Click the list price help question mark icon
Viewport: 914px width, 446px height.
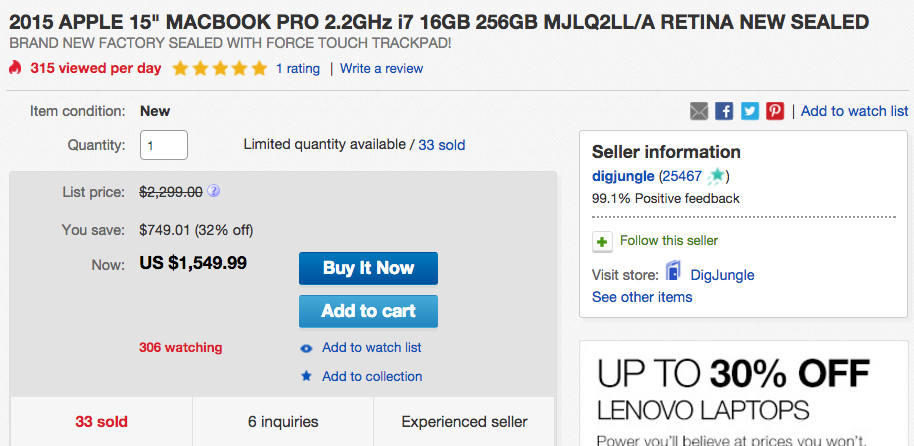pos(214,191)
